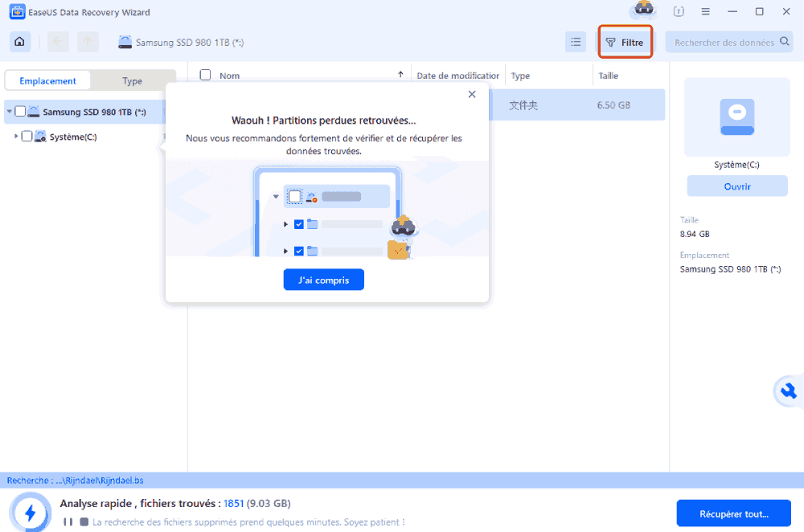
Task: Click the 6.50 GB size cell
Action: coord(613,105)
